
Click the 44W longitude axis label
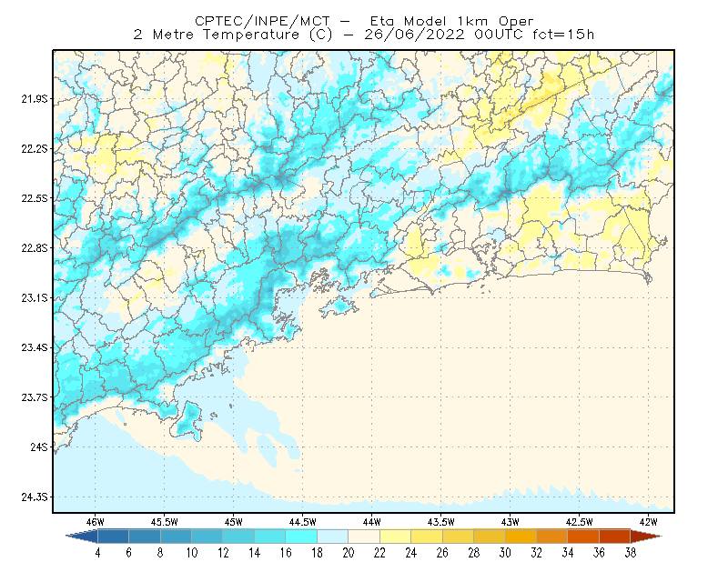(372, 522)
